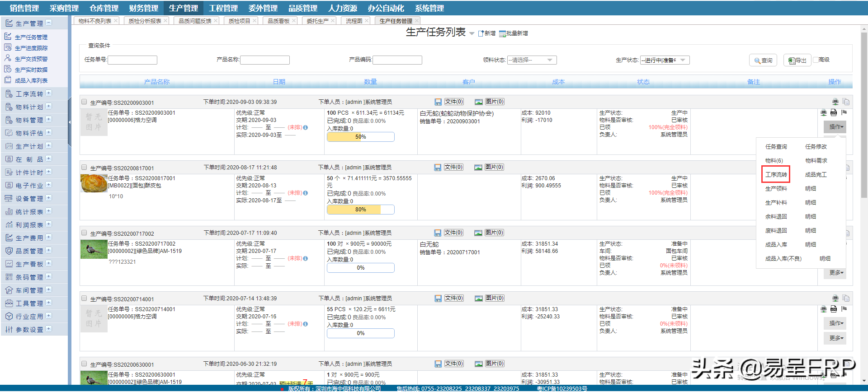Click the 导出 export button
The height and width of the screenshot is (392, 868).
(797, 60)
